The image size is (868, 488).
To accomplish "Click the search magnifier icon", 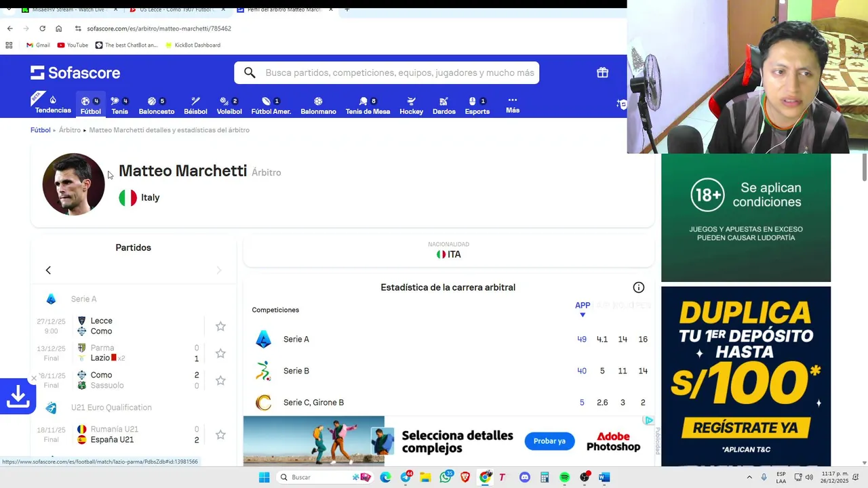I will coord(250,73).
